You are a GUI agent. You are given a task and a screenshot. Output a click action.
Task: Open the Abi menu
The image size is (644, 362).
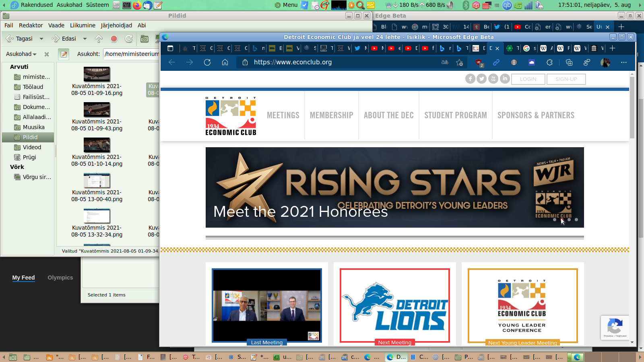[142, 25]
